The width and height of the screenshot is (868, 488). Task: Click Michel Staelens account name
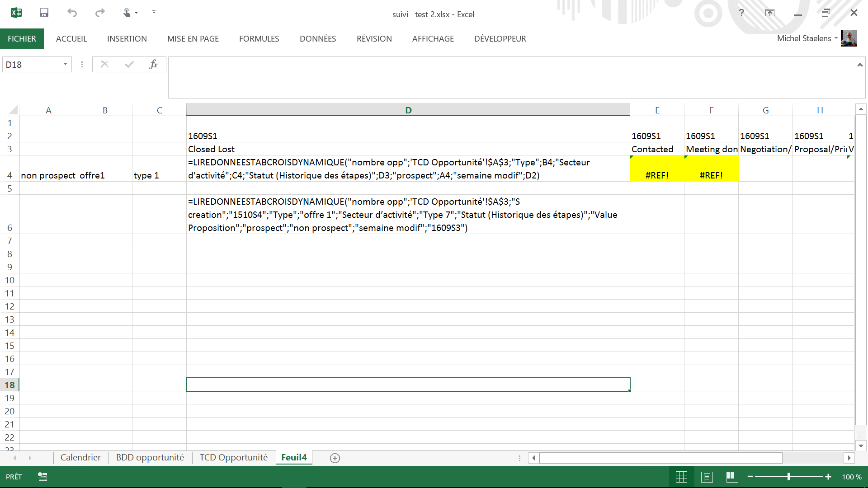[804, 38]
